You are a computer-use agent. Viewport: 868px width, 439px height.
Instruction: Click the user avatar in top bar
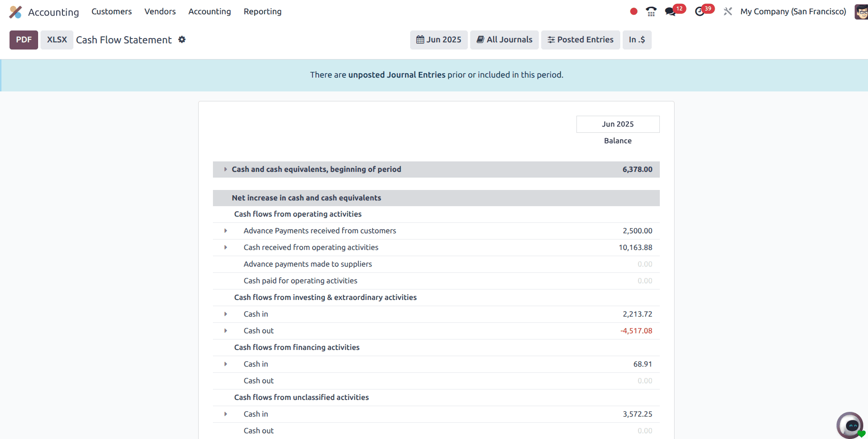pos(861,11)
